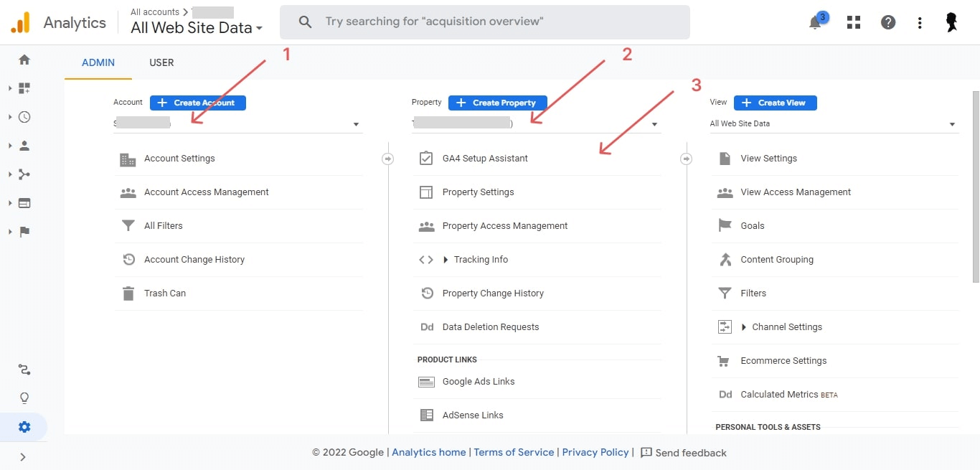The image size is (980, 470).
Task: Open the Home icon in sidebar
Action: tap(24, 60)
